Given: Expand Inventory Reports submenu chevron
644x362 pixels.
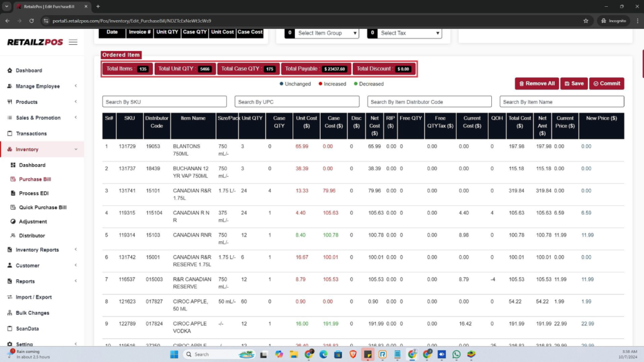Looking at the screenshot, I should pos(76,250).
